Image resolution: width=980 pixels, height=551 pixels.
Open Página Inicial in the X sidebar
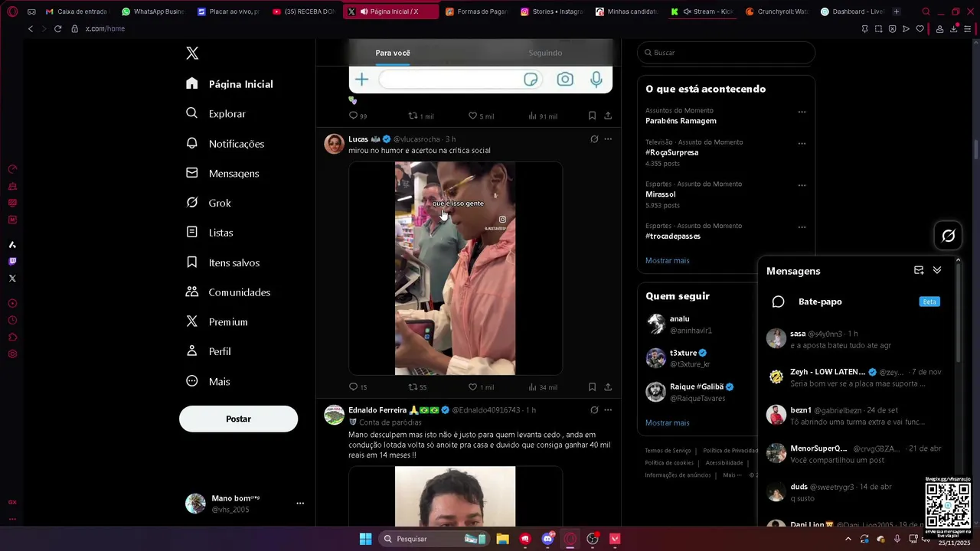(x=230, y=84)
